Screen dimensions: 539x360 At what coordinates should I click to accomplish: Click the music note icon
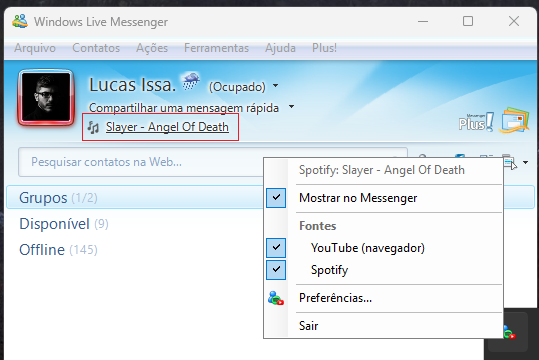click(x=93, y=127)
